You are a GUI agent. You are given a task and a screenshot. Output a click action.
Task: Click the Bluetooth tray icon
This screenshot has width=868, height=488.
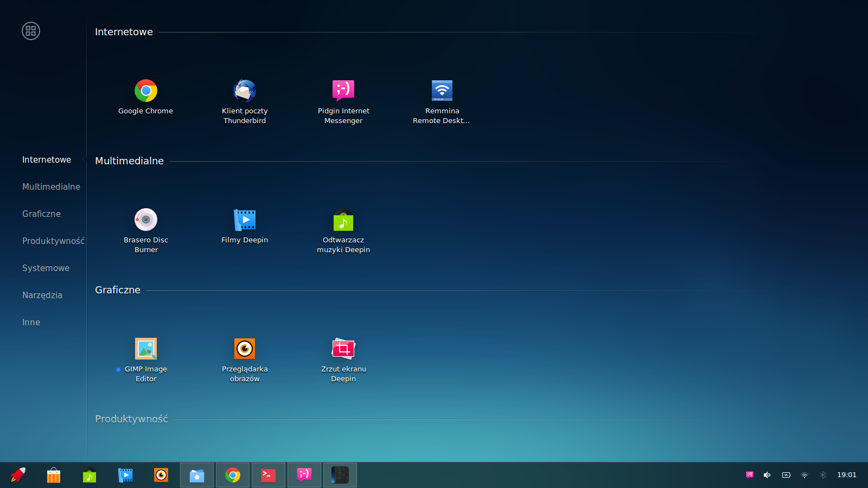click(x=823, y=475)
